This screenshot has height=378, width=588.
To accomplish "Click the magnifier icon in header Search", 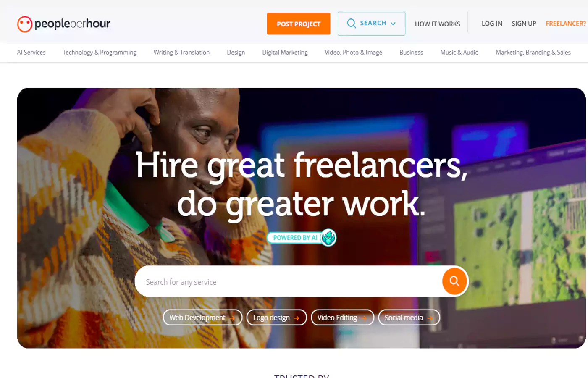I will (352, 24).
